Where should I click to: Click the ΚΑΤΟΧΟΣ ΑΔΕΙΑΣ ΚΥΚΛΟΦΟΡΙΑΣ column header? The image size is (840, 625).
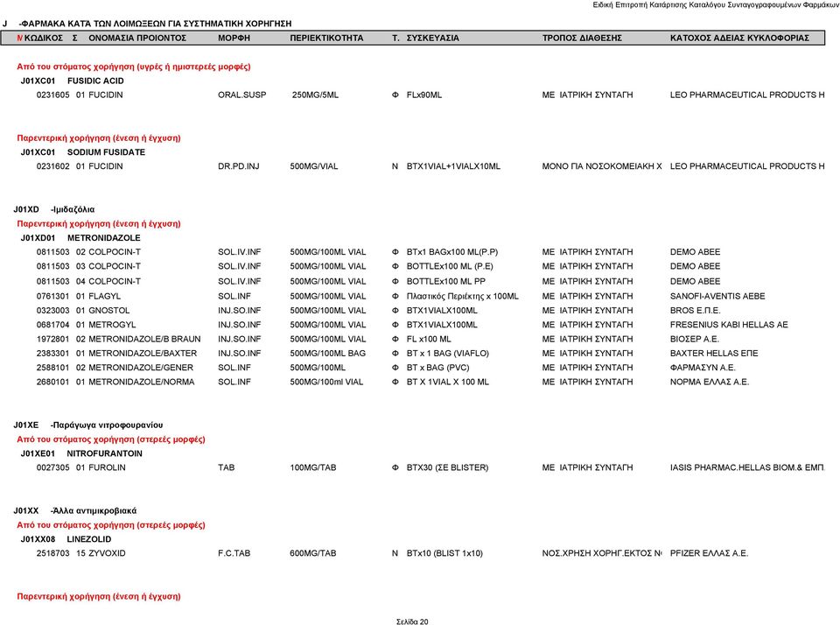(x=739, y=38)
